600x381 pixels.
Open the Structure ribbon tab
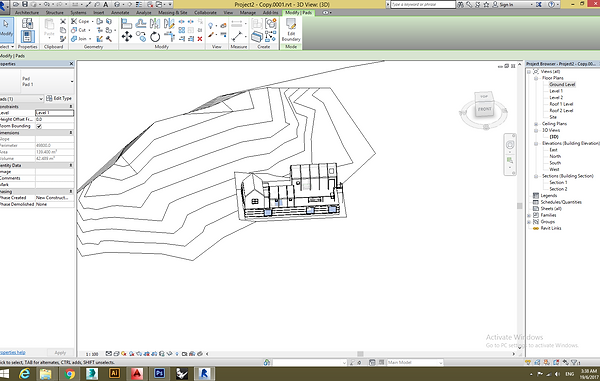(x=55, y=13)
